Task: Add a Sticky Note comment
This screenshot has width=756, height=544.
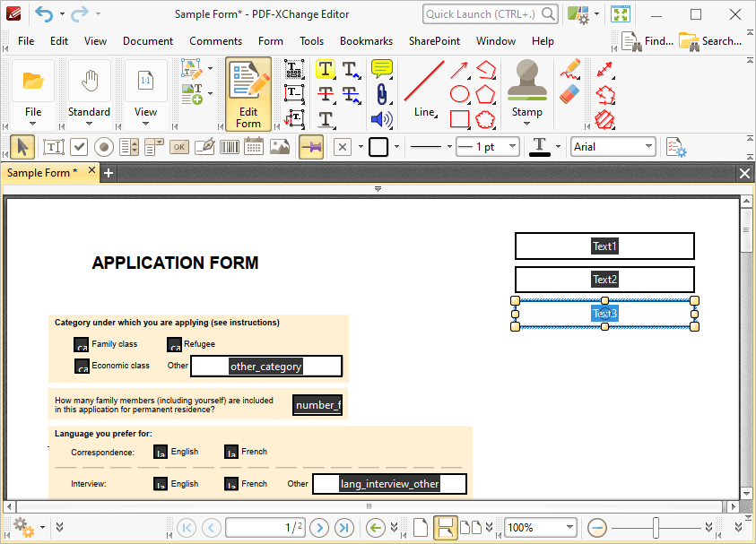Action: click(x=382, y=69)
